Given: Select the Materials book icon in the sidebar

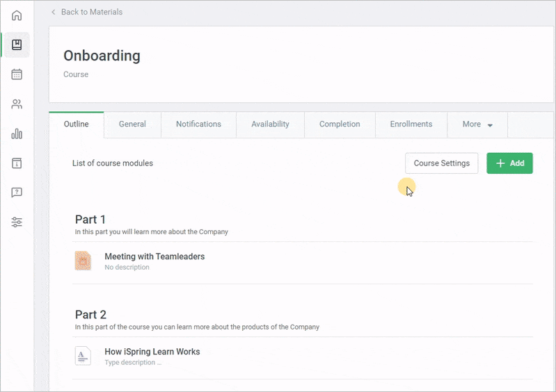Looking at the screenshot, I should (x=17, y=45).
